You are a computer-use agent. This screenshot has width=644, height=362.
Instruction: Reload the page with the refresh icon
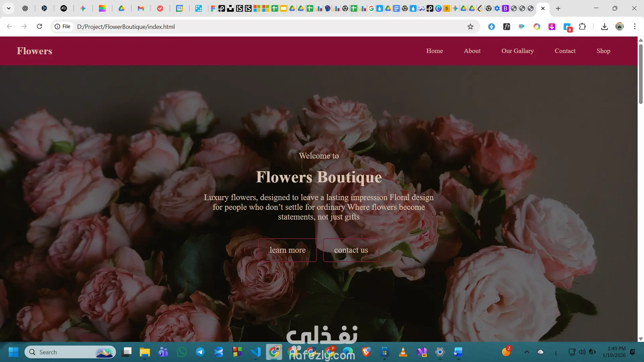(39, 26)
